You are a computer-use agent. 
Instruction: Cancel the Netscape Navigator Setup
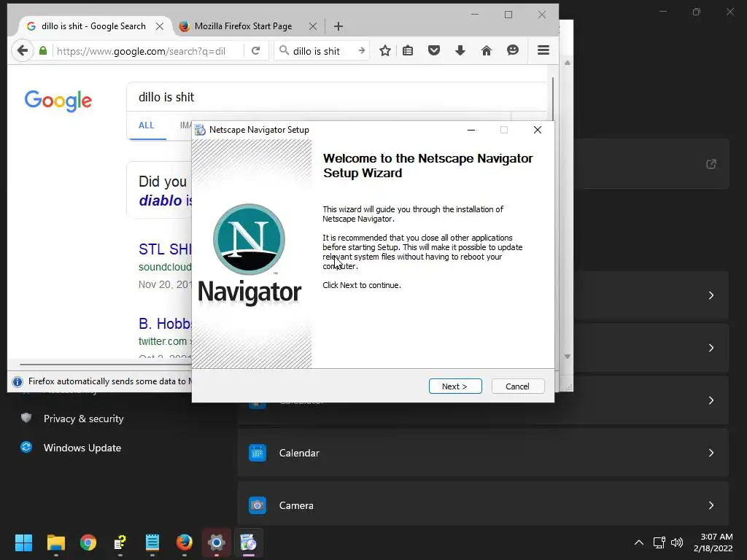[517, 386]
